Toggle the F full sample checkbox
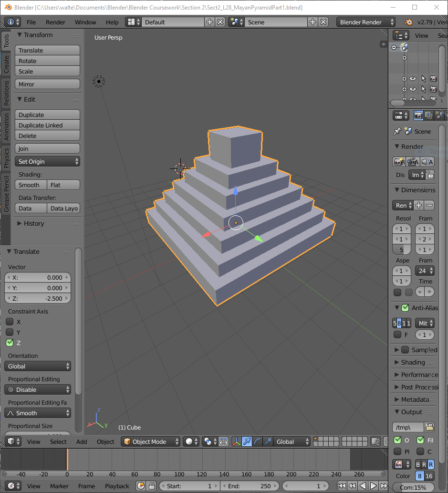 tap(397, 335)
